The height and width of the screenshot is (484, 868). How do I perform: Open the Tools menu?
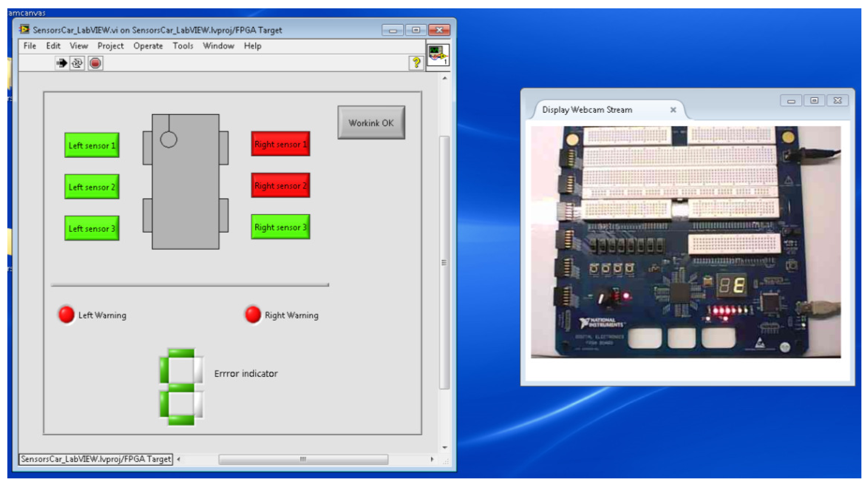coord(183,46)
